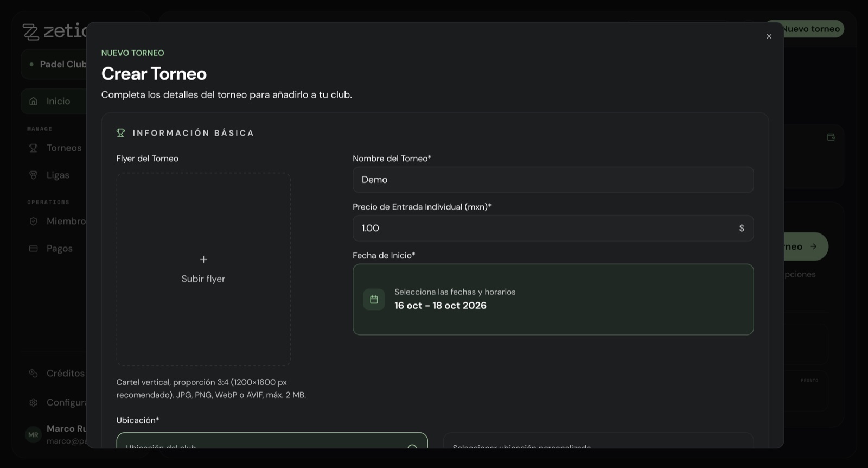Image resolution: width=868 pixels, height=468 pixels.
Task: Open Ligas in the sidebar
Action: click(54, 175)
